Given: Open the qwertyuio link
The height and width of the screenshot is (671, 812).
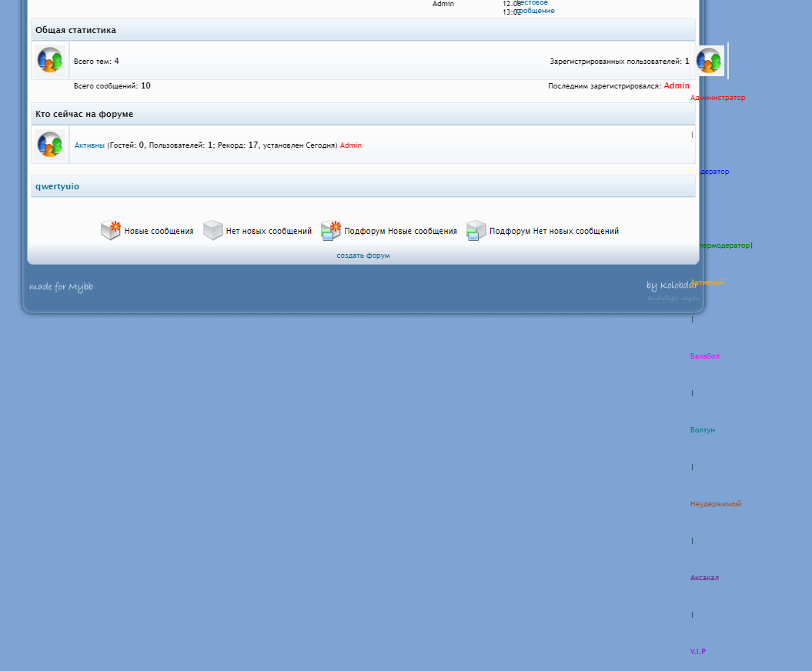Looking at the screenshot, I should pos(58,186).
